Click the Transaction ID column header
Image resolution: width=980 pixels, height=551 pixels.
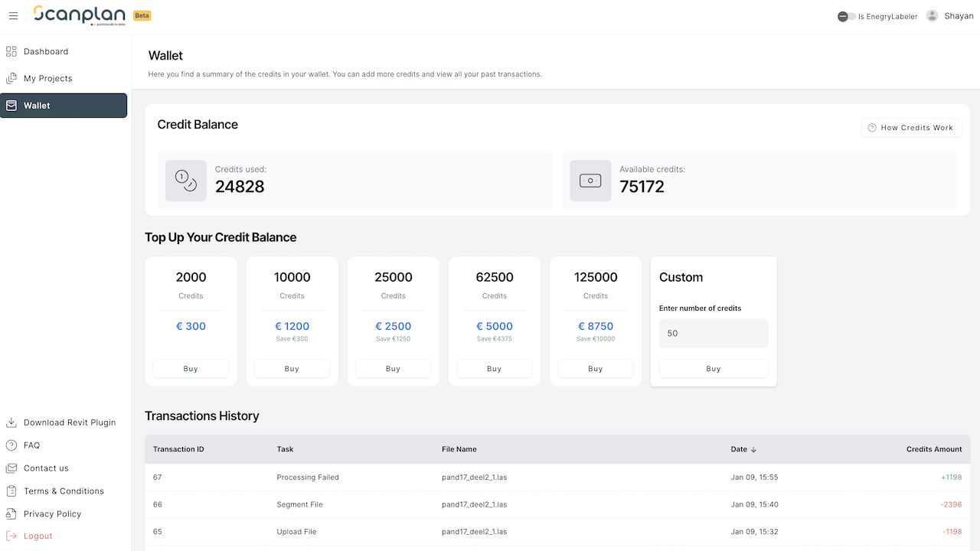[178, 449]
